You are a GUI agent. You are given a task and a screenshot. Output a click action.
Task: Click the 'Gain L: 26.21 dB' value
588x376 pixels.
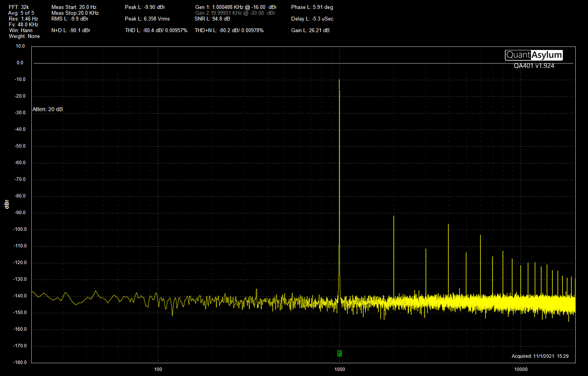[310, 30]
